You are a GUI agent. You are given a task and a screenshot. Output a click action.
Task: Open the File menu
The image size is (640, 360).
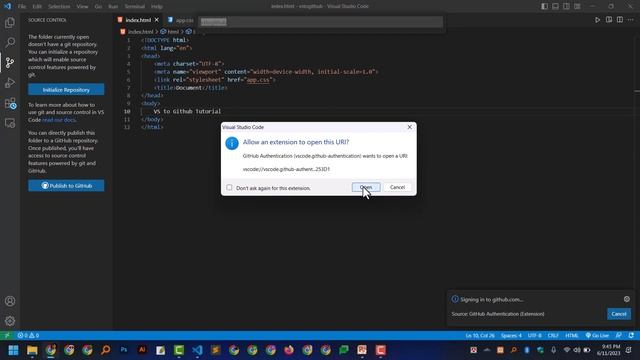(x=22, y=7)
